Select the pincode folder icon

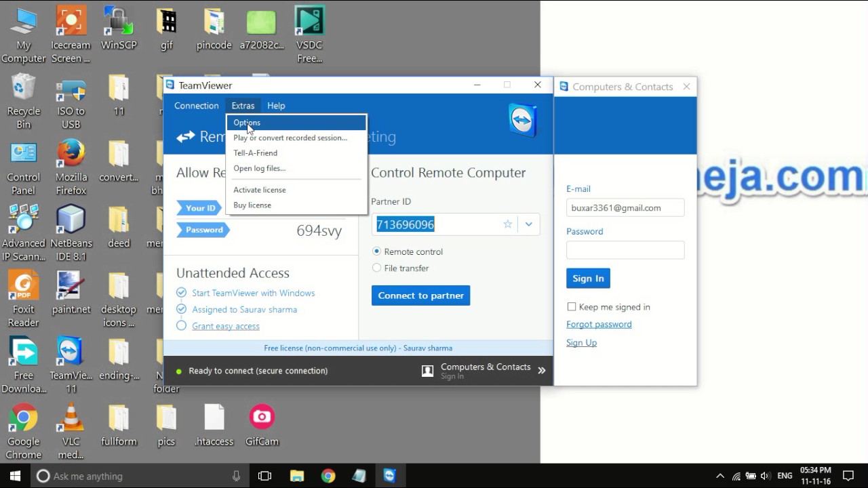[x=214, y=29]
